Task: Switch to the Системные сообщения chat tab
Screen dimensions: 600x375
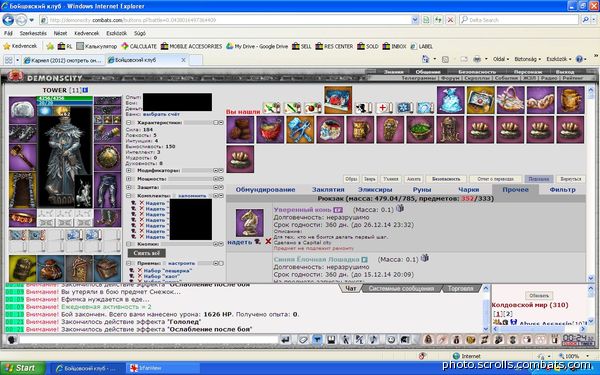Action: coord(401,289)
